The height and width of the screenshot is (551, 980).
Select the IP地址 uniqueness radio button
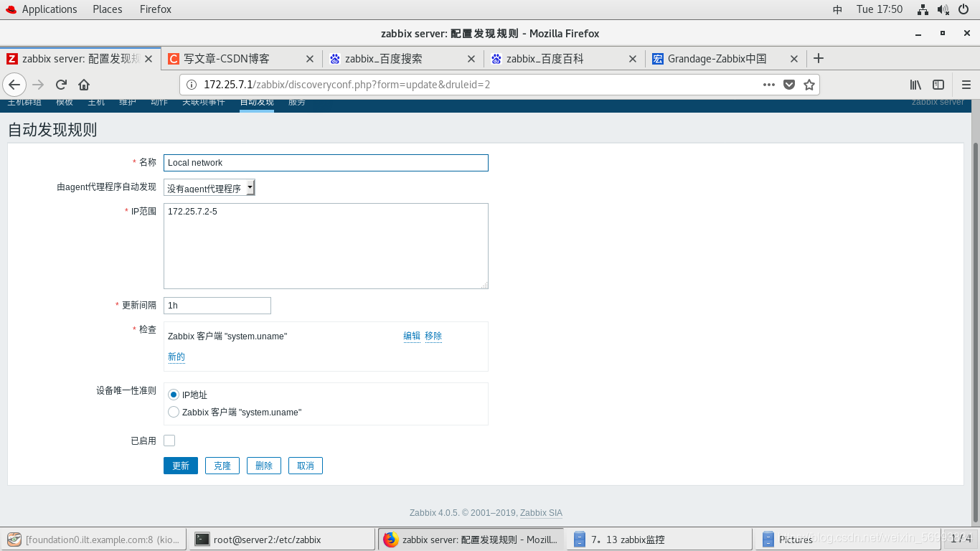(173, 395)
